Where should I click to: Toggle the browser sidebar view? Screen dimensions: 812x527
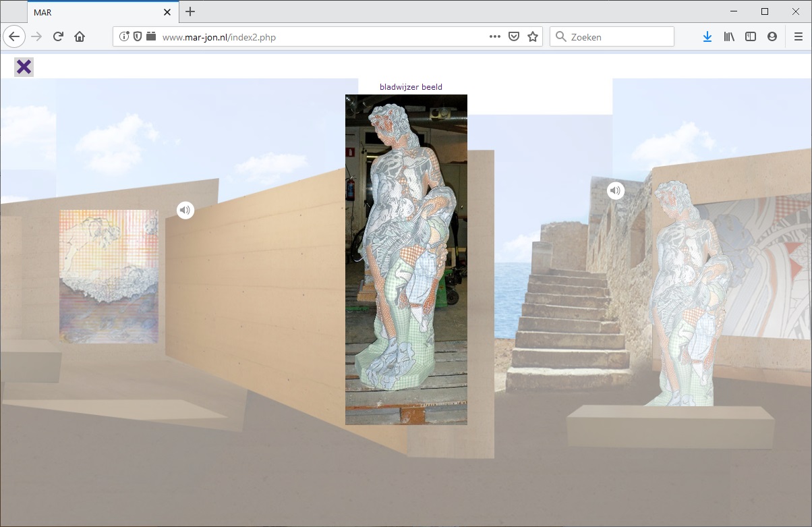[x=751, y=37]
